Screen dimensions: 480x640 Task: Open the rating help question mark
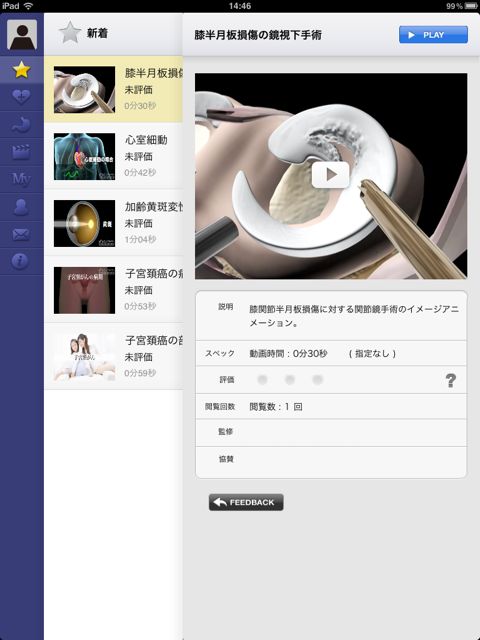point(451,380)
